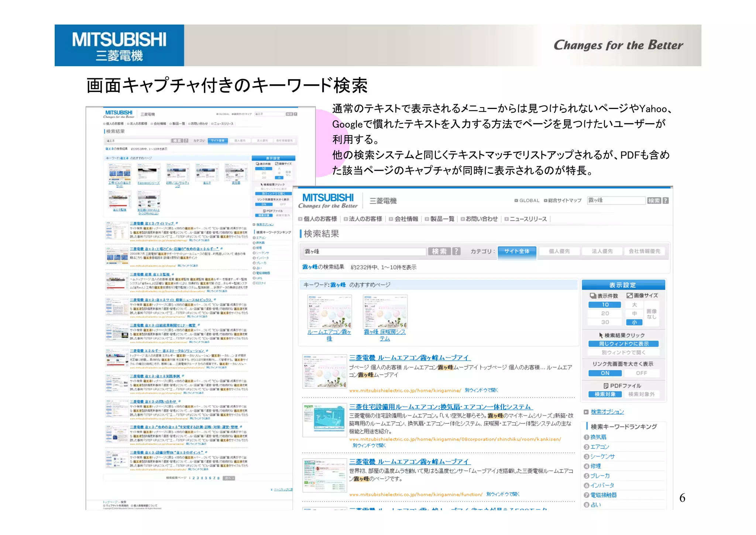Click ranking keyword 換気扇
The image size is (756, 535).
tap(598, 437)
